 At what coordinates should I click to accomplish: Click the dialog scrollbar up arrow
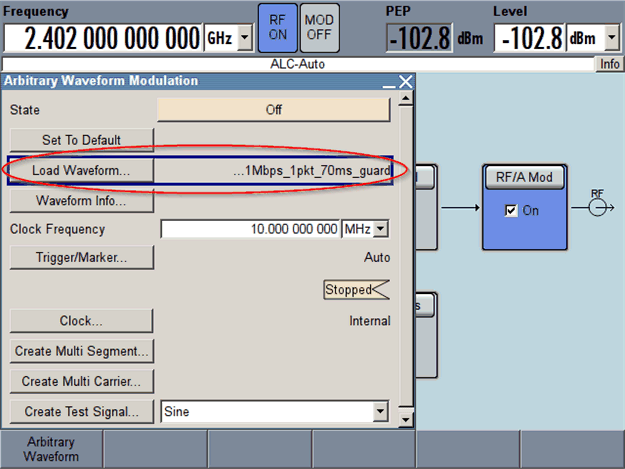[x=406, y=98]
